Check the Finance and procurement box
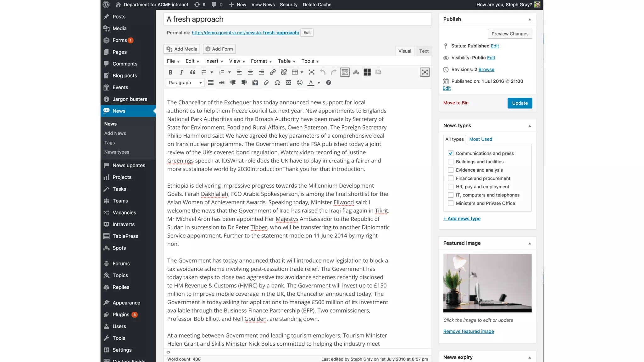Viewport: 644px width, 362px height. pos(451,178)
